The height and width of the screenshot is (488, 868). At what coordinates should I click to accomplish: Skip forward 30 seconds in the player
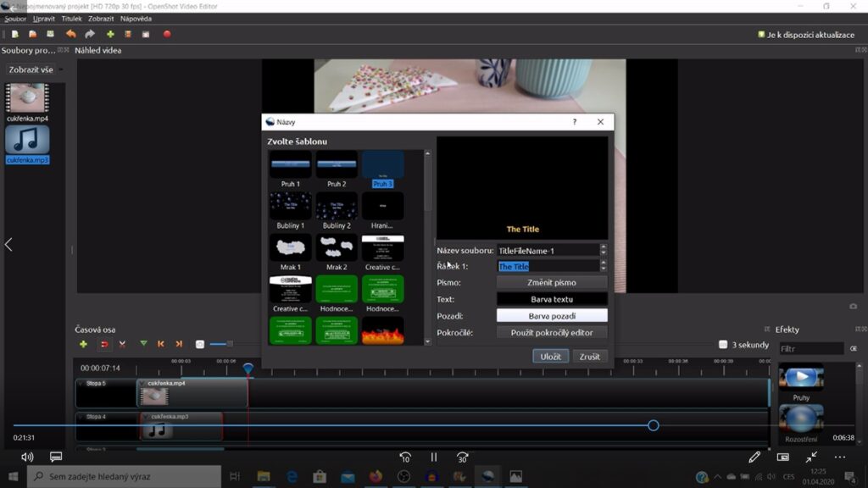click(x=462, y=457)
